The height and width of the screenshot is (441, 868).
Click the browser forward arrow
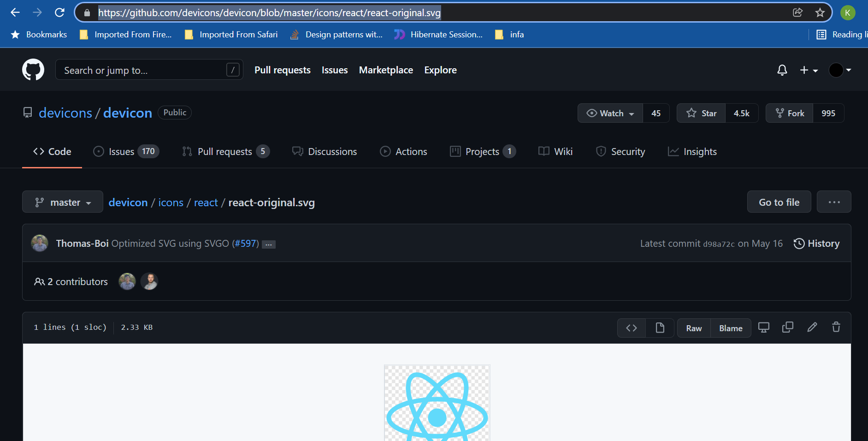tap(37, 12)
